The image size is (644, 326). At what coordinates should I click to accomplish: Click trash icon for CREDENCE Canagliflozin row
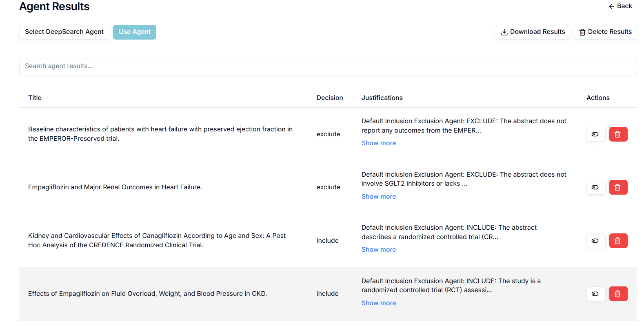point(618,241)
